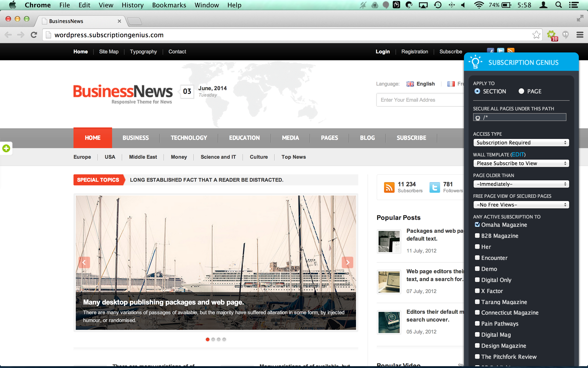
Task: Check the B2B Magazine checkbox
Action: point(477,236)
